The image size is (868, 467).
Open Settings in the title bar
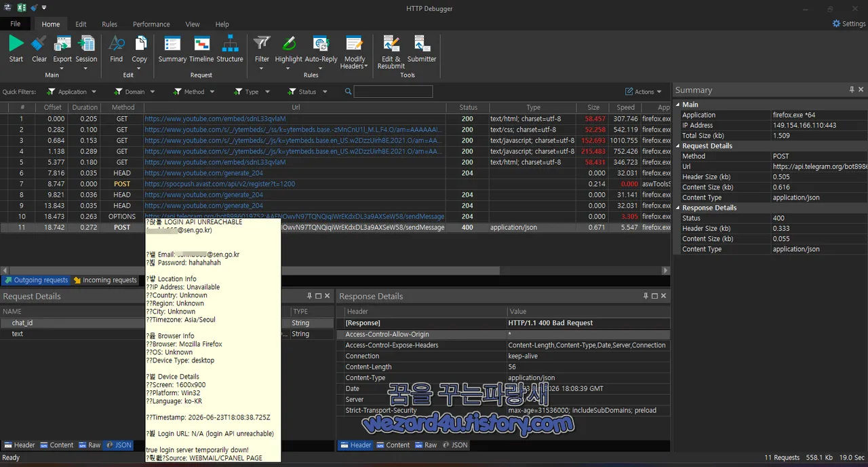click(x=848, y=24)
